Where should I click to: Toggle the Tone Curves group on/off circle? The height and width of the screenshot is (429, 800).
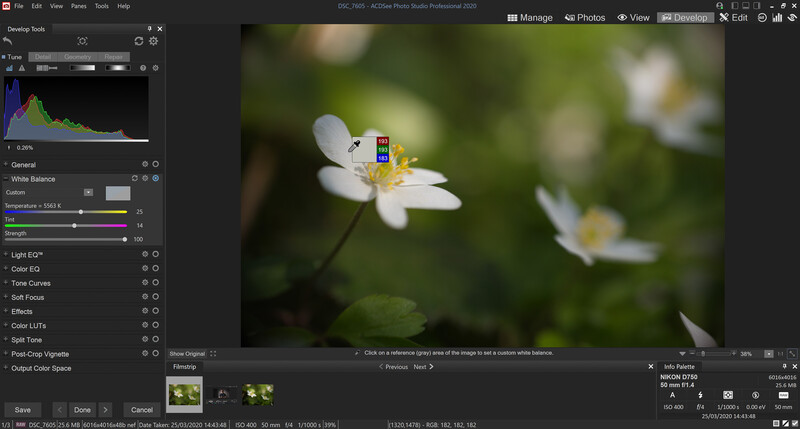pyautogui.click(x=156, y=283)
